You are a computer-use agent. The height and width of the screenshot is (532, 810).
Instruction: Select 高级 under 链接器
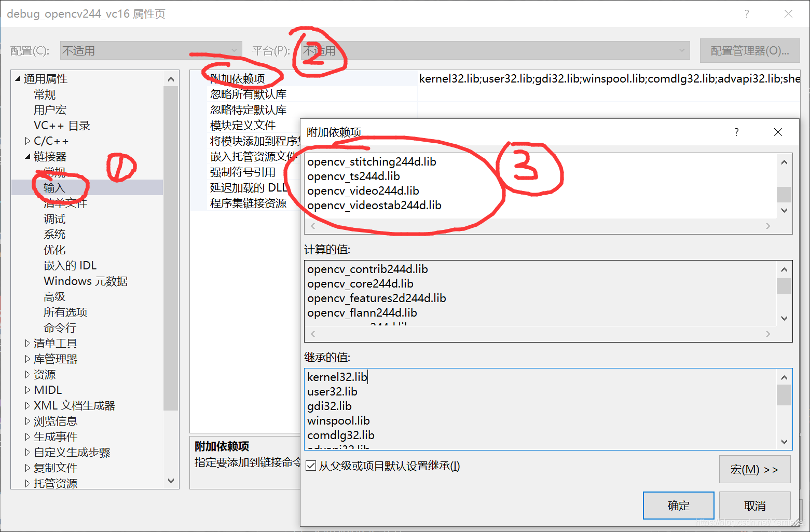point(54,296)
